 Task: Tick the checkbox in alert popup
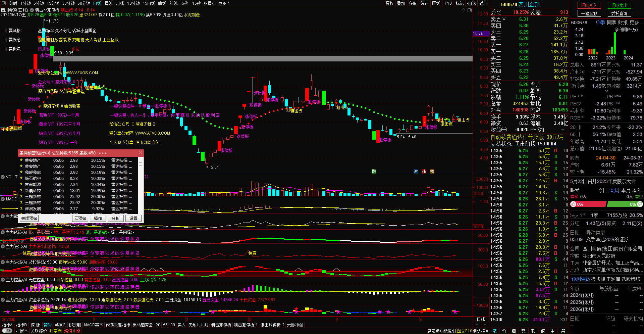pyautogui.click(x=141, y=164)
